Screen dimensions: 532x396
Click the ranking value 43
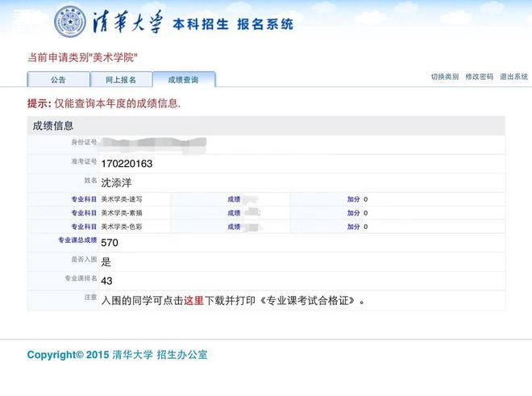(x=106, y=281)
